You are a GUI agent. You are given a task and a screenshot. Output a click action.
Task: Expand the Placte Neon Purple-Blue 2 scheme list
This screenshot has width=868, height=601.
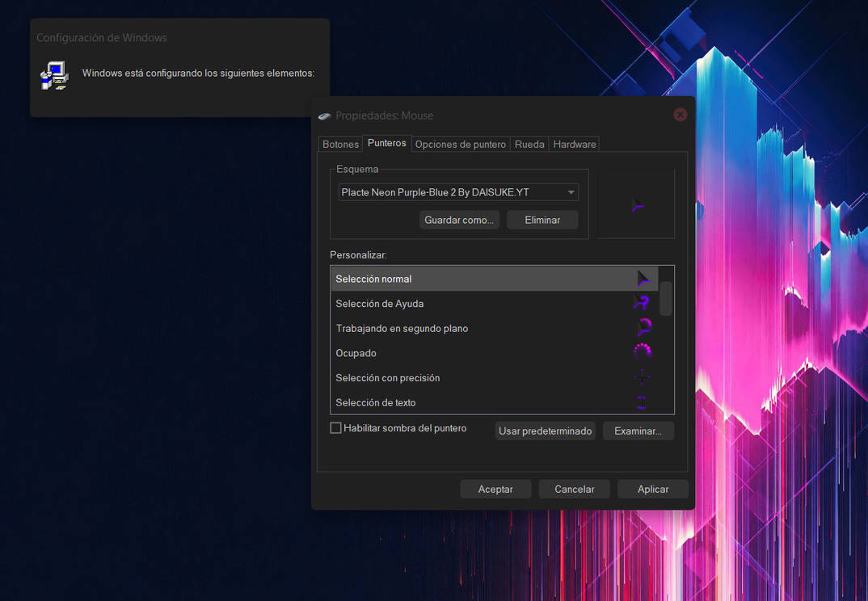pos(457,192)
